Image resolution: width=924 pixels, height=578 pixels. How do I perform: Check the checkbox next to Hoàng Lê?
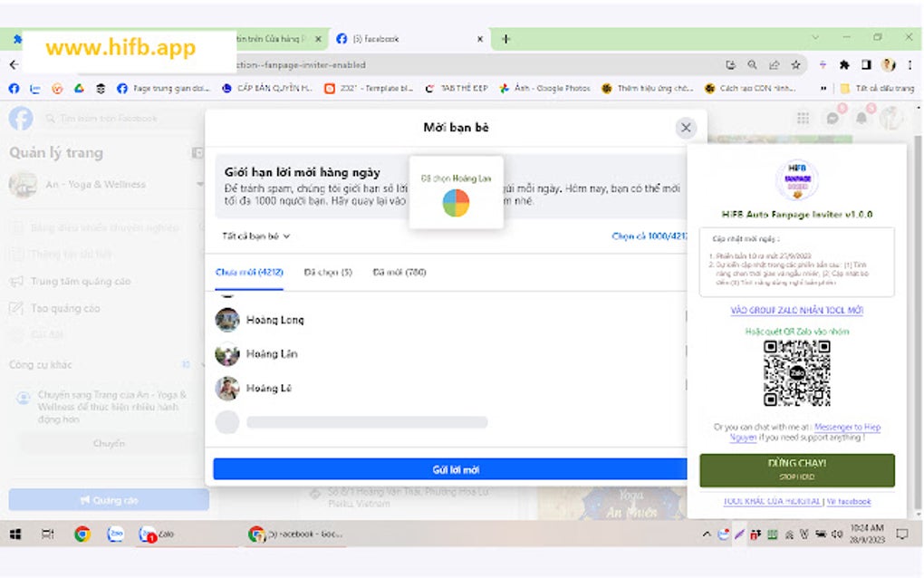point(686,388)
